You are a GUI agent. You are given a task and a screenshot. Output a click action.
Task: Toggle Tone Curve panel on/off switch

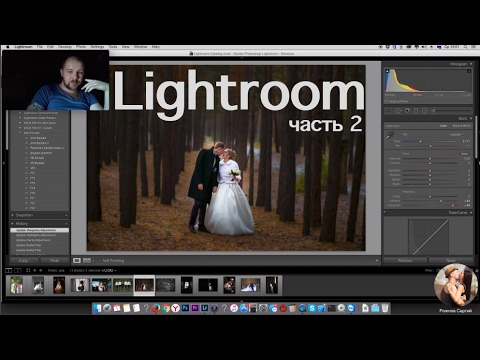[x=384, y=212]
